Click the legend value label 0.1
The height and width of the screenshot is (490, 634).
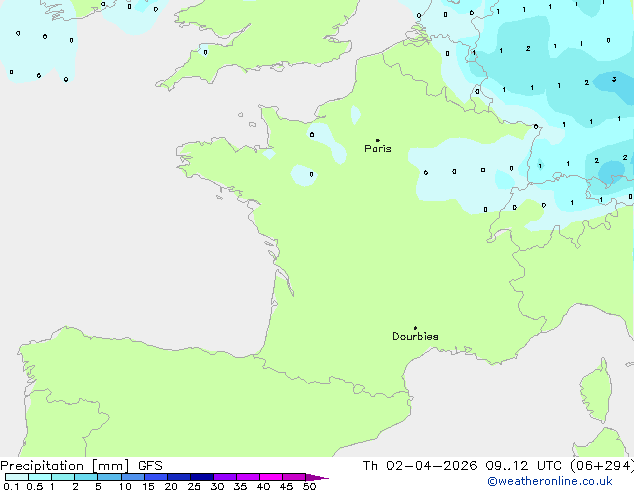[x=11, y=486]
